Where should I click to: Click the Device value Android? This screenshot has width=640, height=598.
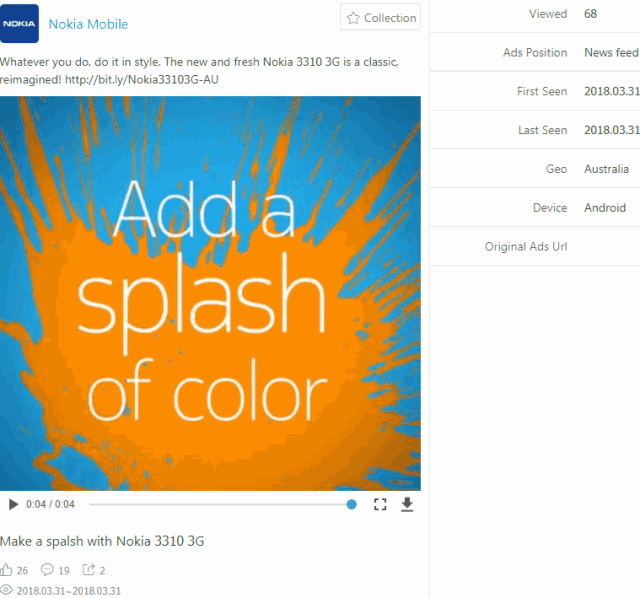(605, 208)
